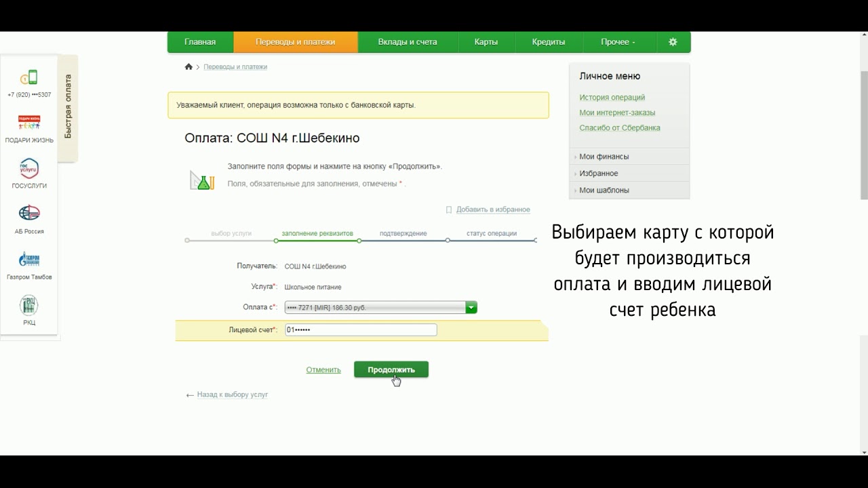Click the статус операции progress step

[x=492, y=233]
